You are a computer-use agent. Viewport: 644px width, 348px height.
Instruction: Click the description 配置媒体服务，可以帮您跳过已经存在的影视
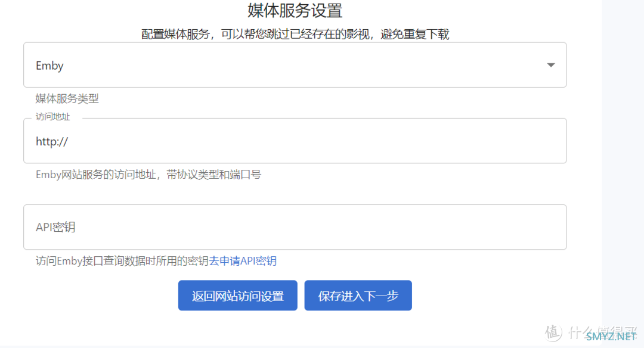click(x=255, y=34)
